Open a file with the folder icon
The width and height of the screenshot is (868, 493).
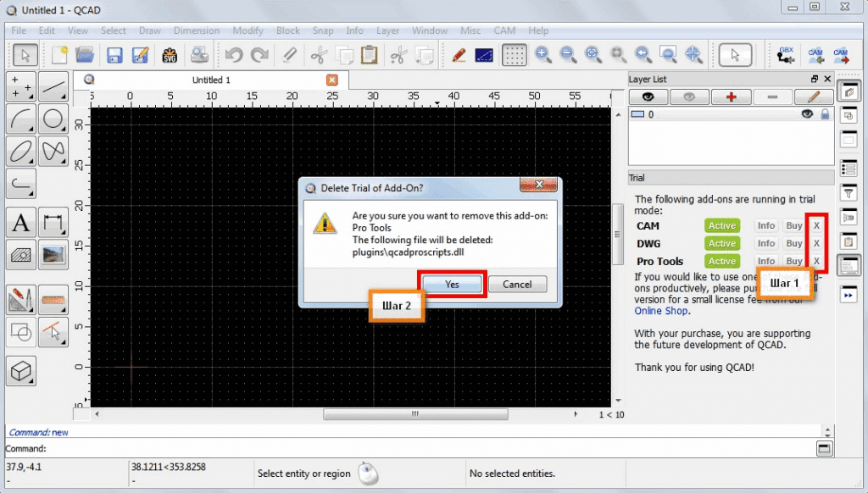(x=86, y=55)
